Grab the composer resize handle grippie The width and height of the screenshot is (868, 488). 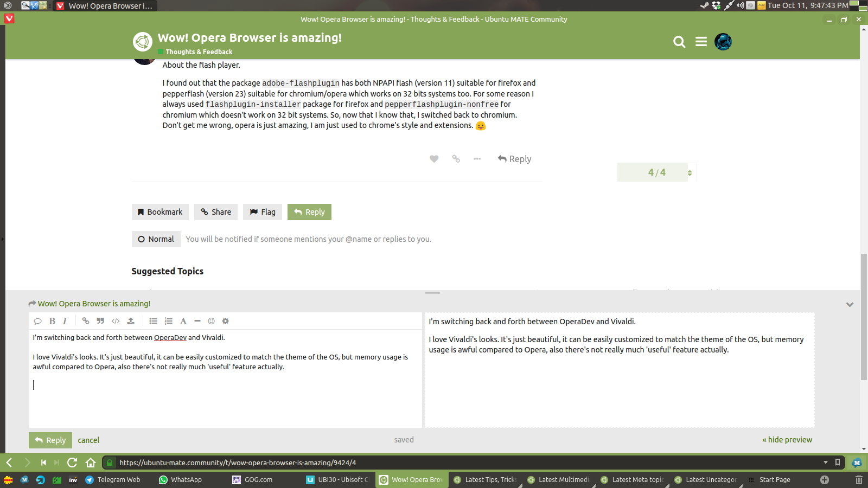432,293
